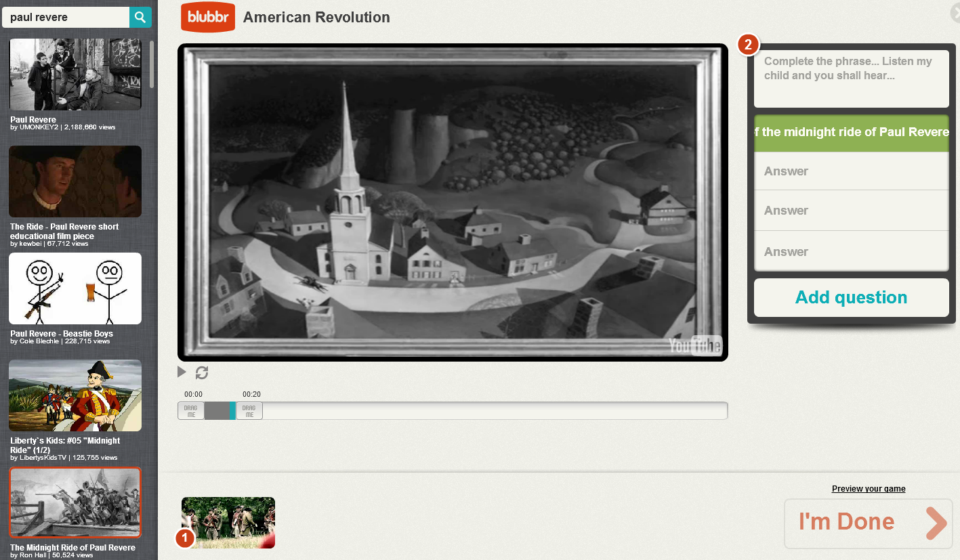
Task: Click the 00:20 end time label
Action: point(251,394)
